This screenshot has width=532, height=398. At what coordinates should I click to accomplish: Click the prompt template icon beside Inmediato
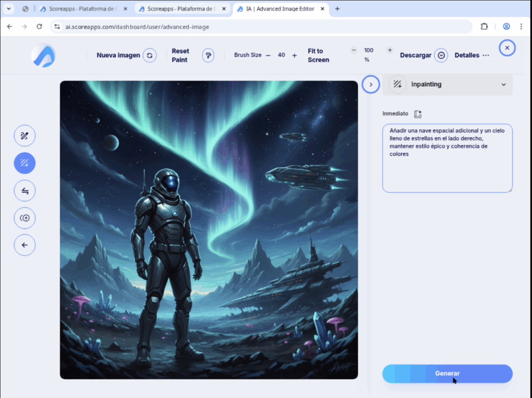418,114
